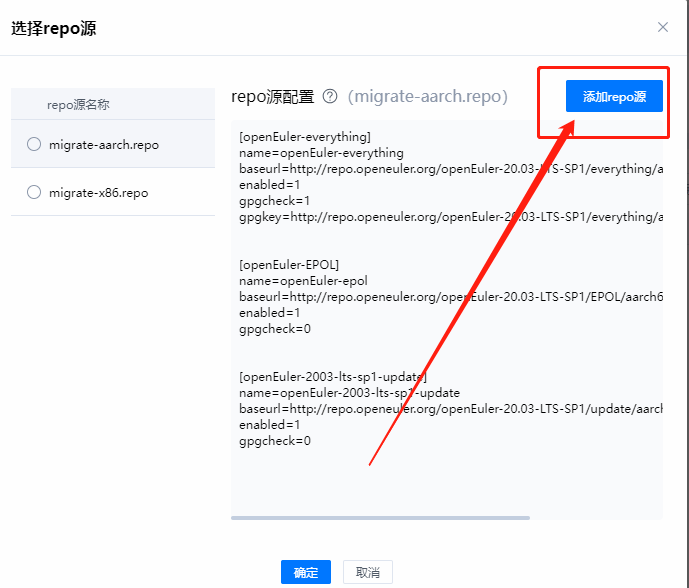Close the 选择repo源 dialog with the X
The width and height of the screenshot is (689, 588).
coord(663,27)
